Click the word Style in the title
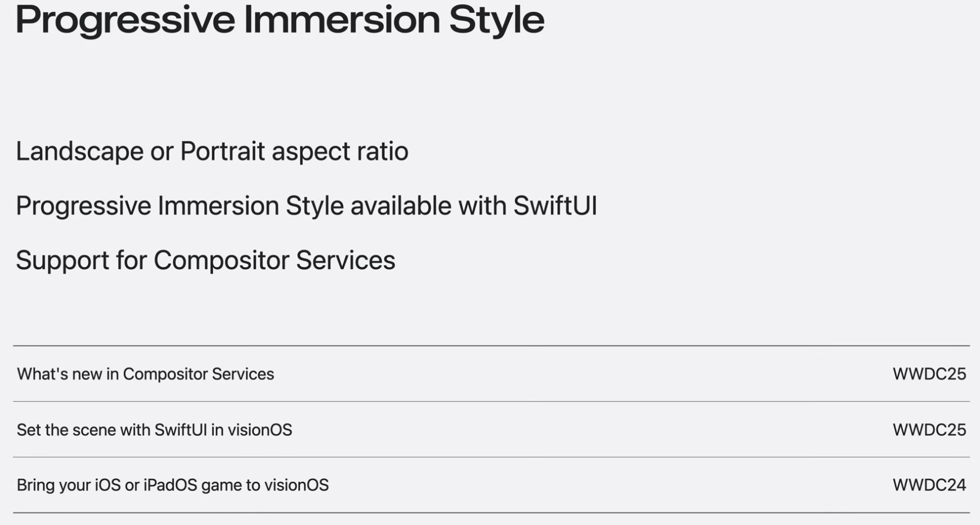980x525 pixels. point(496,20)
